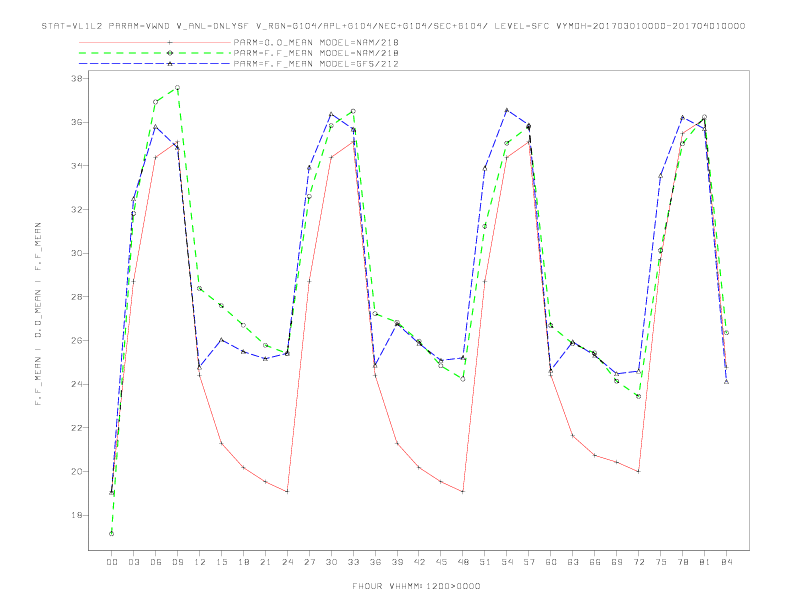The width and height of the screenshot is (792, 612).
Task: Click x-axis tick label 00
Action: coord(112,562)
